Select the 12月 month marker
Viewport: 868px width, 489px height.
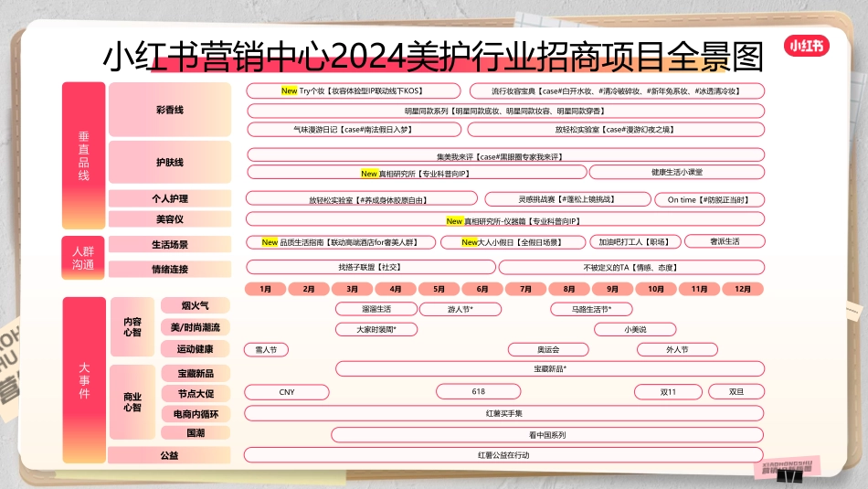pos(743,289)
